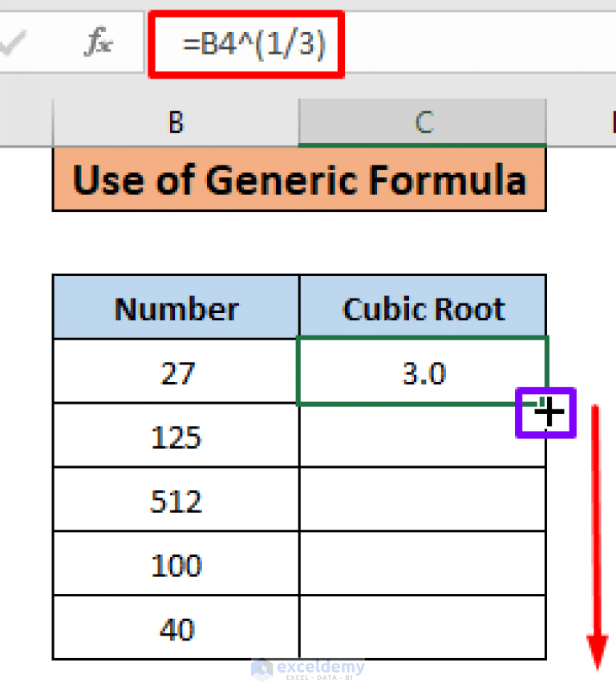Click empty Cubic Root cell beside 40
Screen dimensions: 616x695
coord(423,628)
